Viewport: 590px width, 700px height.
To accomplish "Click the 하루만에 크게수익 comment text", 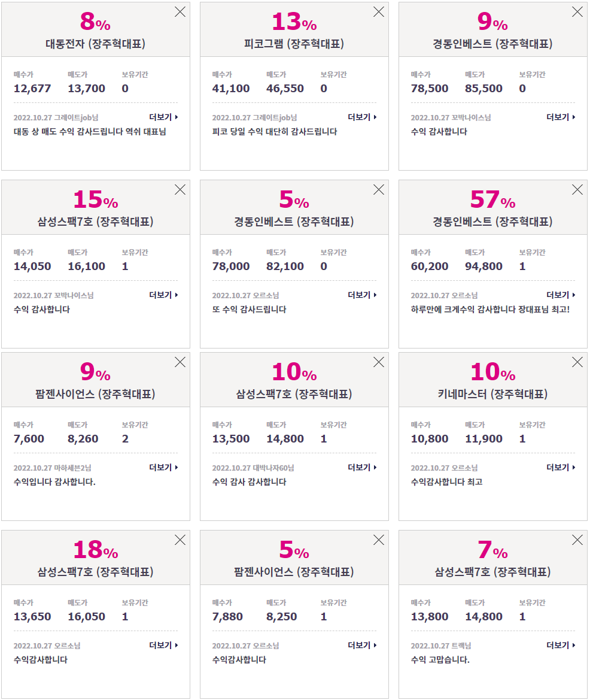I will tap(490, 310).
